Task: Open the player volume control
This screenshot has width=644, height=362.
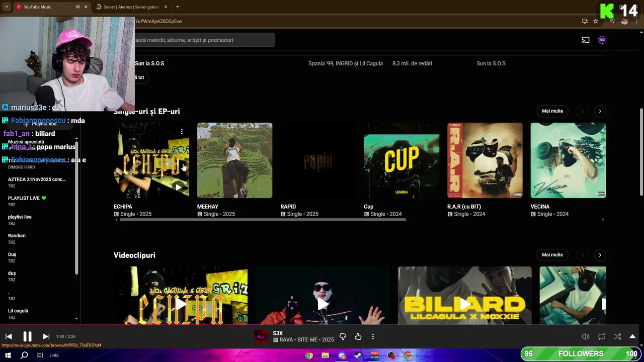Action: [x=586, y=336]
